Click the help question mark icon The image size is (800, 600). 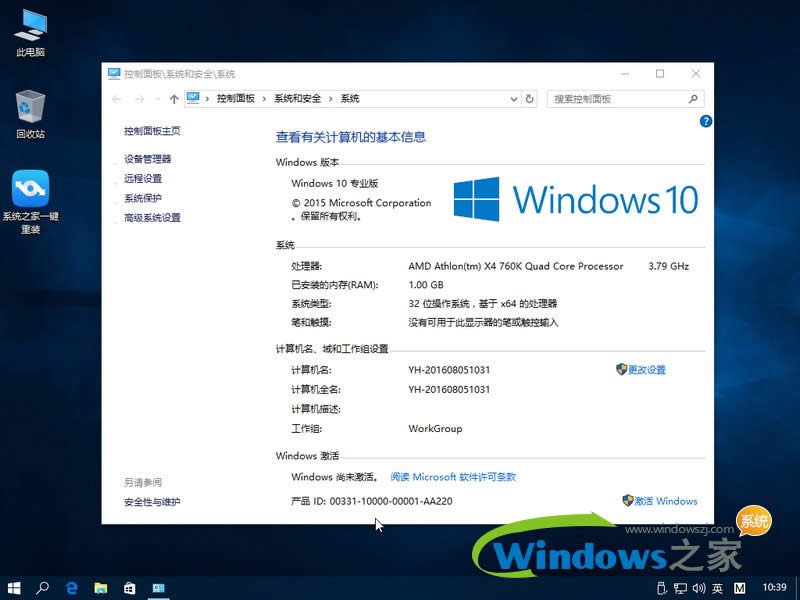[x=706, y=121]
